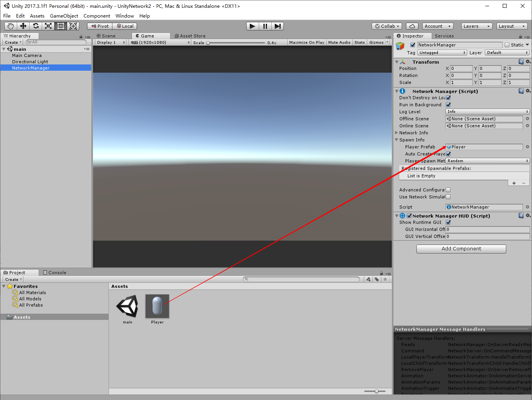The width and height of the screenshot is (532, 400).
Task: Add entry to Registered Spawnable Prefabs
Action: 514,183
